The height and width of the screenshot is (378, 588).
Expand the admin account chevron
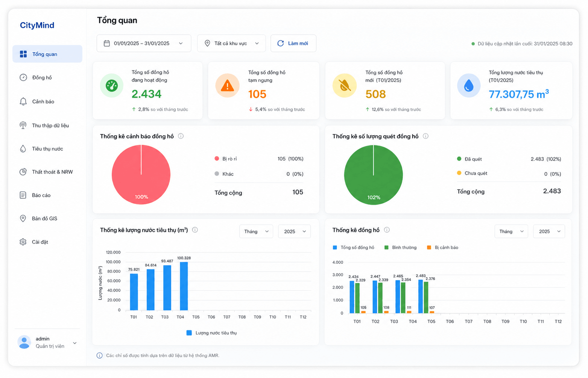[74, 343]
